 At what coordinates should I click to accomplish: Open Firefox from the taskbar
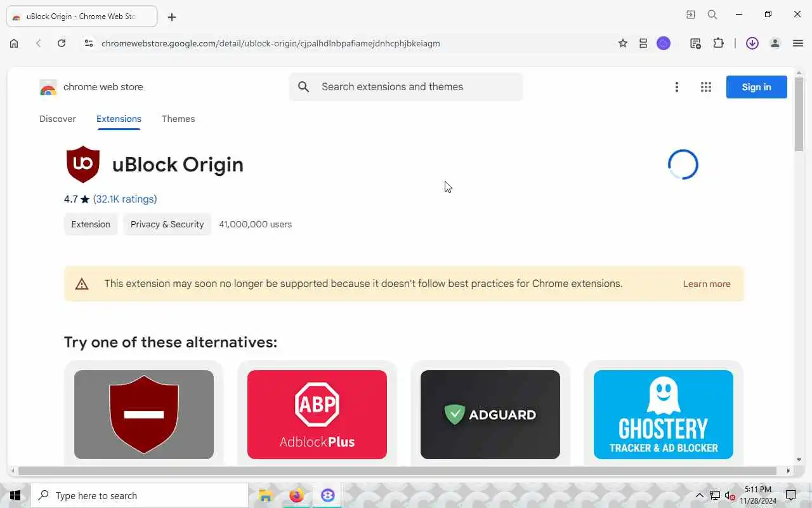296,495
